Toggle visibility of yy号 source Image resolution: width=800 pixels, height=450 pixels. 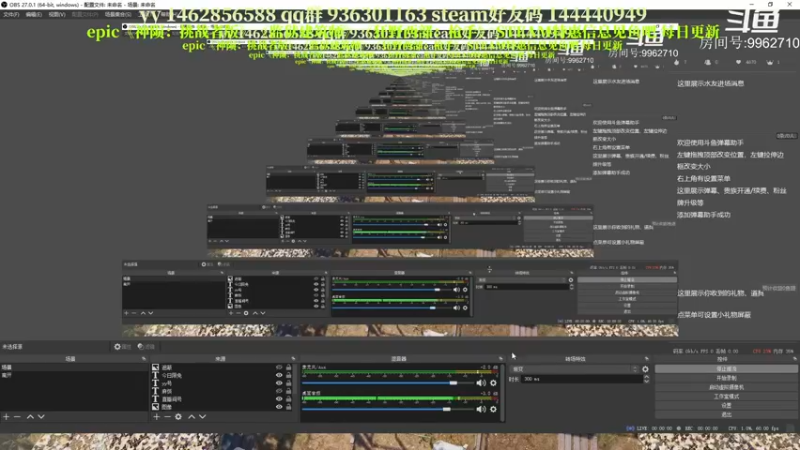[279, 383]
